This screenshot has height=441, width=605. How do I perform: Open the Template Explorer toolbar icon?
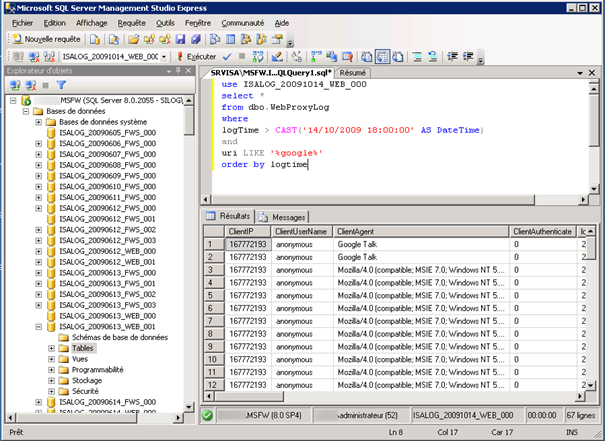pyautogui.click(x=262, y=39)
